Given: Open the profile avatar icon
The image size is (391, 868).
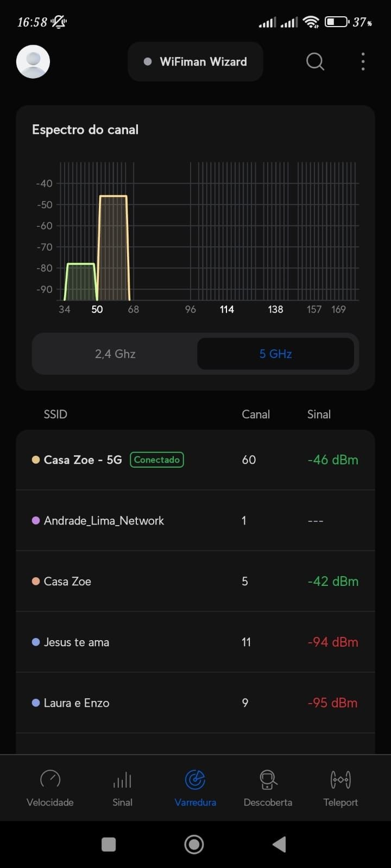Looking at the screenshot, I should pos(33,62).
